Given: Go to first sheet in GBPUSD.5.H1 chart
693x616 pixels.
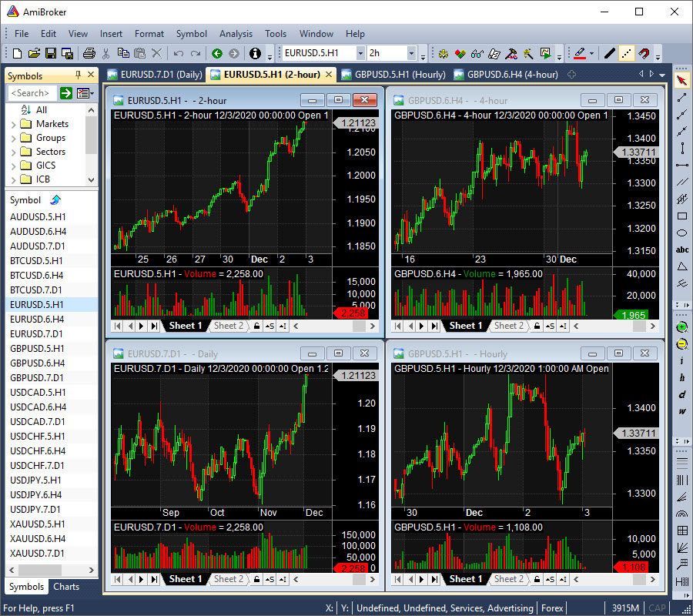Looking at the screenshot, I should pyautogui.click(x=398, y=579).
